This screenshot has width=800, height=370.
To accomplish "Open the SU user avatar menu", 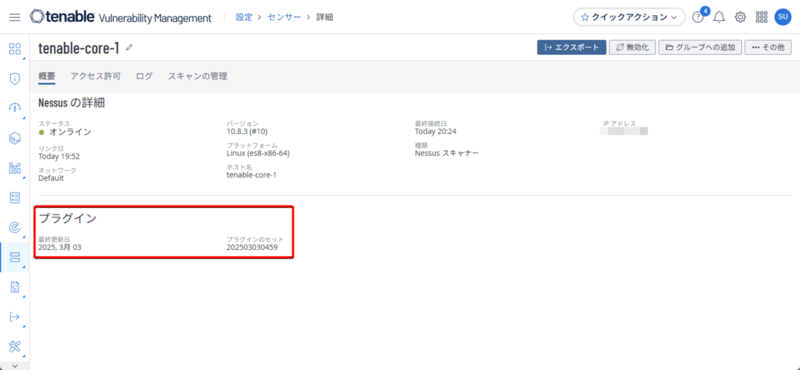I will click(783, 17).
